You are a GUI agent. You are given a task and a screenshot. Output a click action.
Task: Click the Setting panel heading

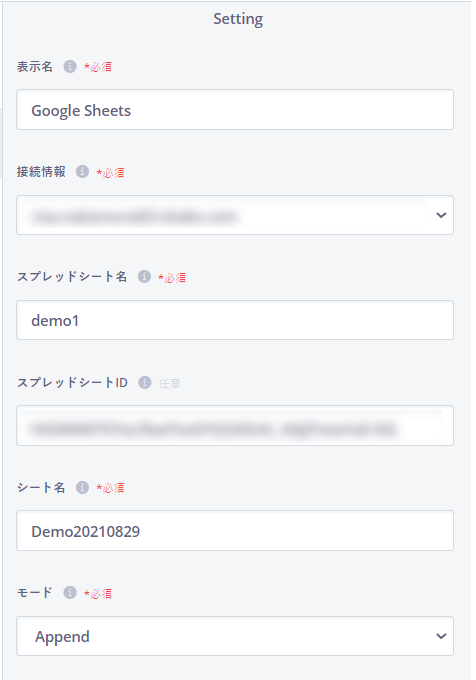(x=238, y=19)
